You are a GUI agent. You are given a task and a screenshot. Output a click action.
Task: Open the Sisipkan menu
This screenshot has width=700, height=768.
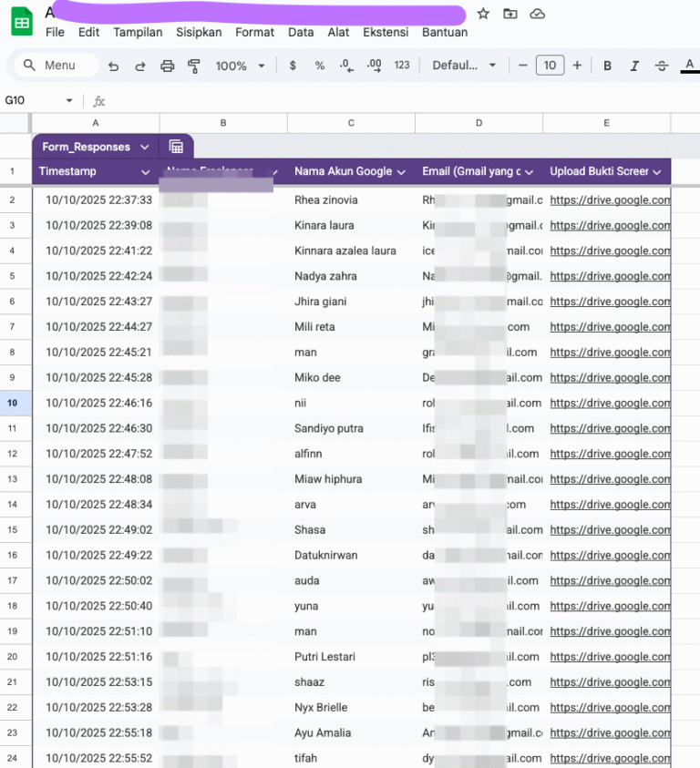(x=200, y=32)
